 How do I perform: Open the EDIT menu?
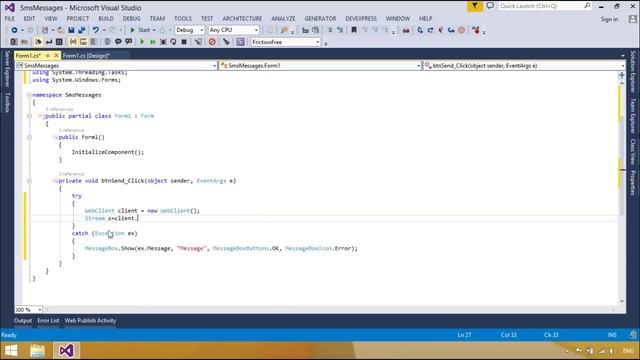[29, 19]
